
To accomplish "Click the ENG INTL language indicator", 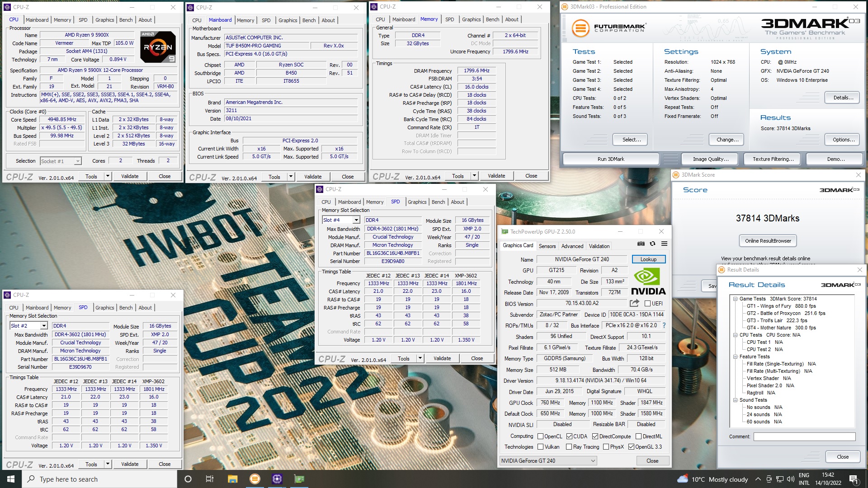I will point(804,479).
